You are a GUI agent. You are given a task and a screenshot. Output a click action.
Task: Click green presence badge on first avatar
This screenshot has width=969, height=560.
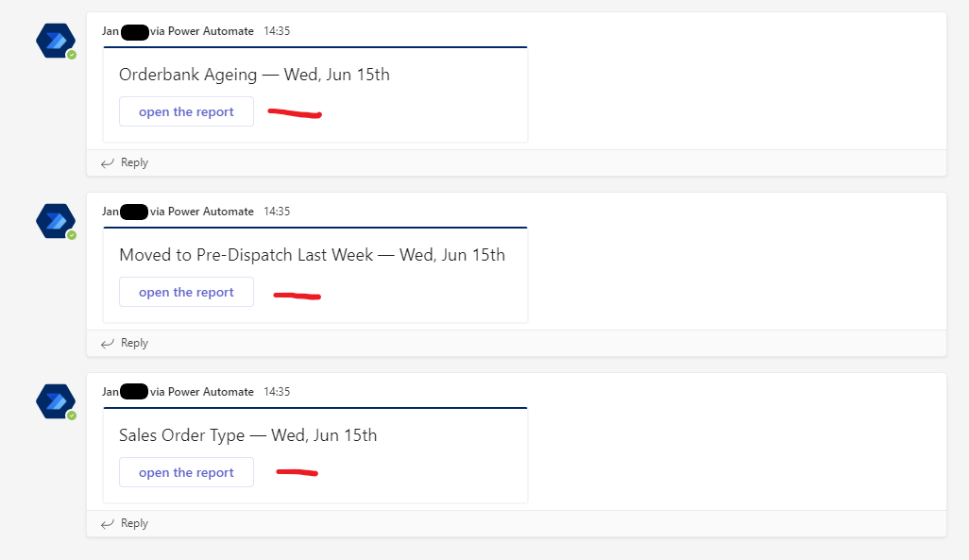pyautogui.click(x=71, y=55)
